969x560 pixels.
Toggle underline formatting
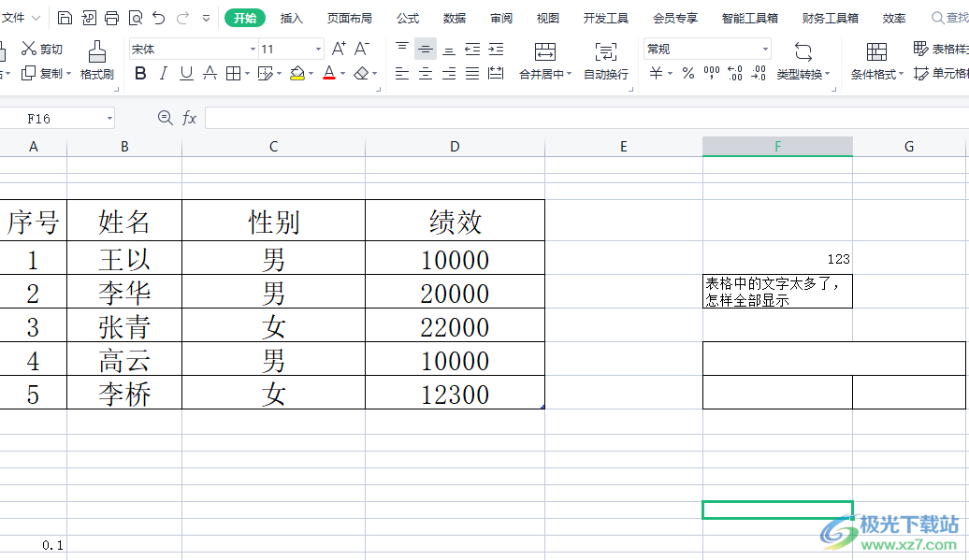tap(186, 74)
